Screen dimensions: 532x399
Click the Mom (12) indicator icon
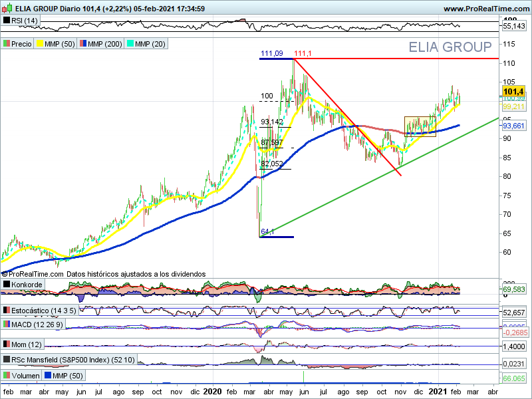(6, 344)
